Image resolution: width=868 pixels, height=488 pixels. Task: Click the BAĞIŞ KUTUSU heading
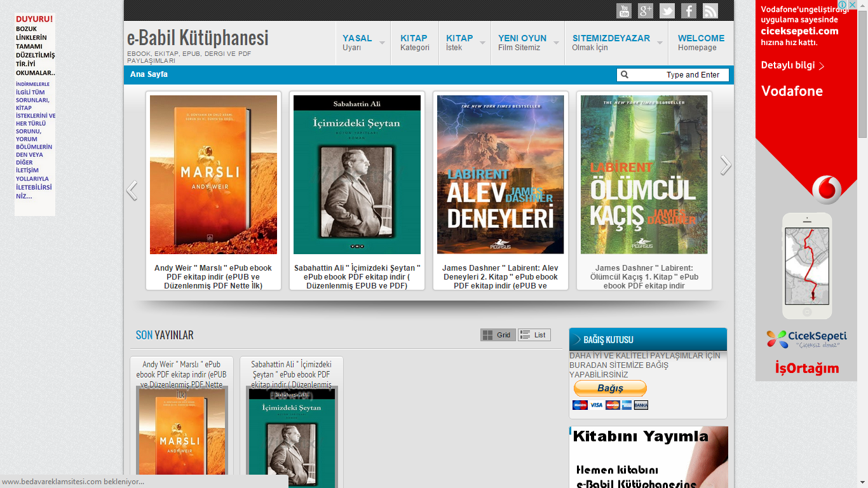click(x=608, y=340)
